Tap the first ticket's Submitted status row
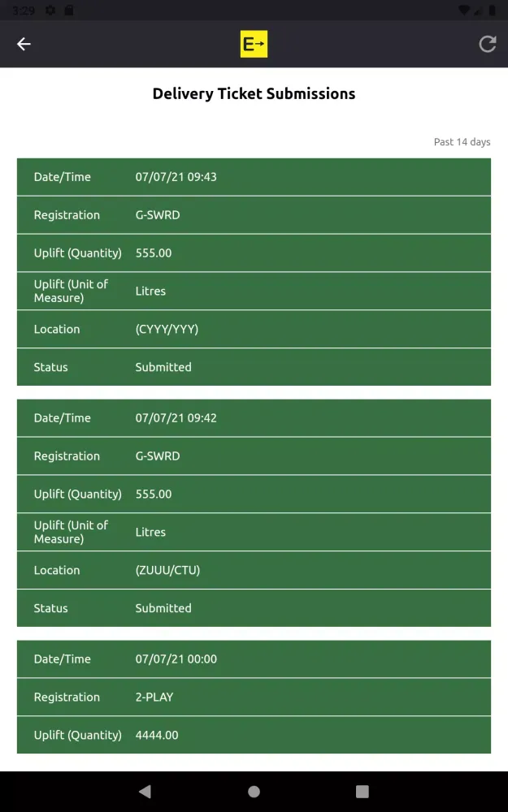508x812 pixels. [x=254, y=367]
